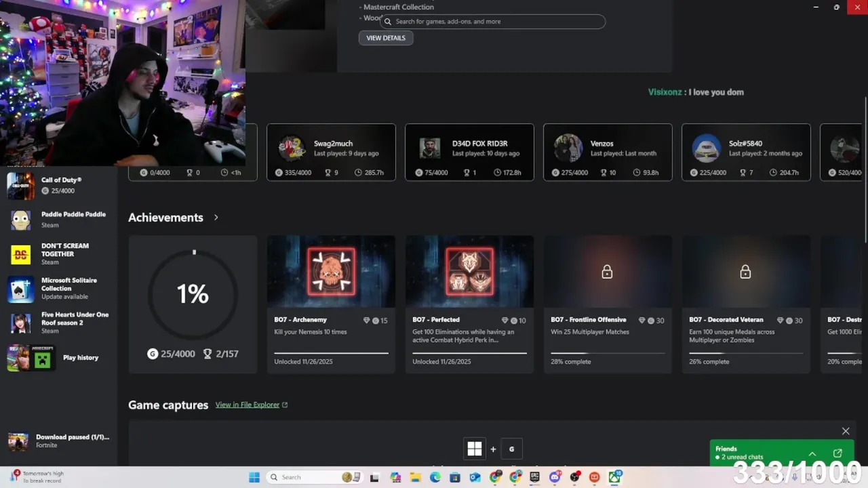The image size is (868, 488).
Task: Open DON'T SCREAM TOGETHER game icon
Action: [x=20, y=254]
